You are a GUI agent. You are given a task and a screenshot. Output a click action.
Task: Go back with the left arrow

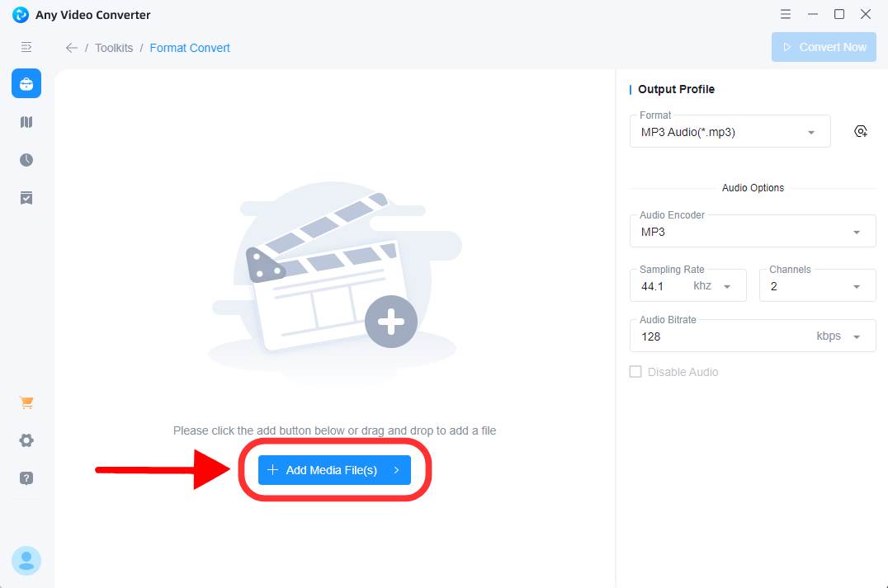(x=72, y=48)
